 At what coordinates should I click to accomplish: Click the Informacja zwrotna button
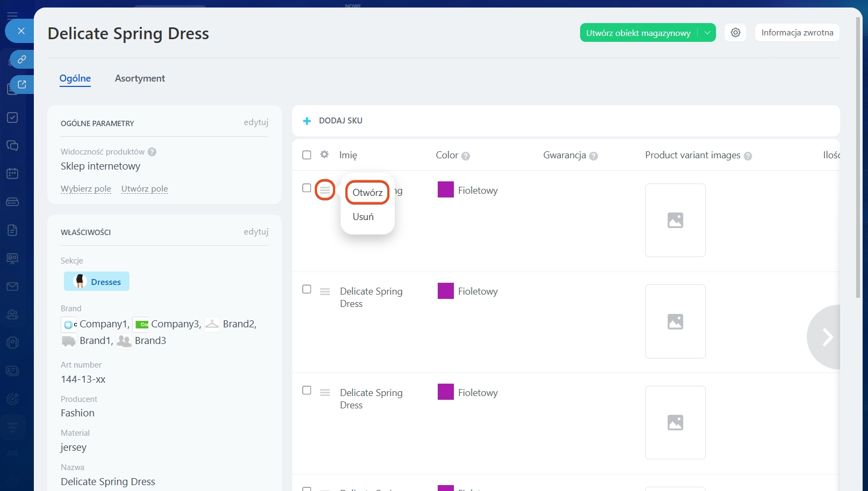tap(797, 33)
